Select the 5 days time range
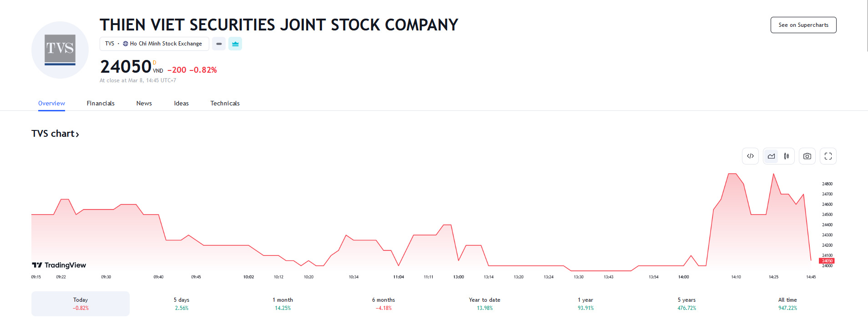 coord(182,304)
